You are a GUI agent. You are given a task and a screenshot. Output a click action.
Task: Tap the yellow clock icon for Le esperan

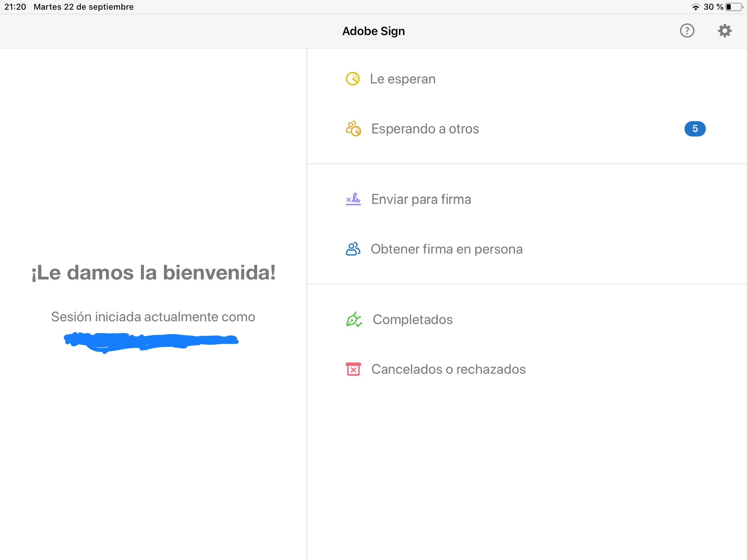(x=353, y=79)
